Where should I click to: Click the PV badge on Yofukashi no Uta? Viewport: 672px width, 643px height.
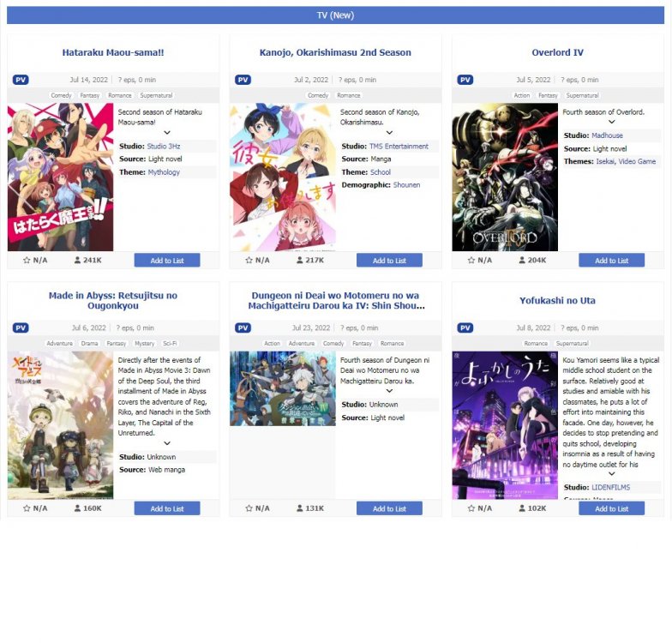pyautogui.click(x=465, y=328)
